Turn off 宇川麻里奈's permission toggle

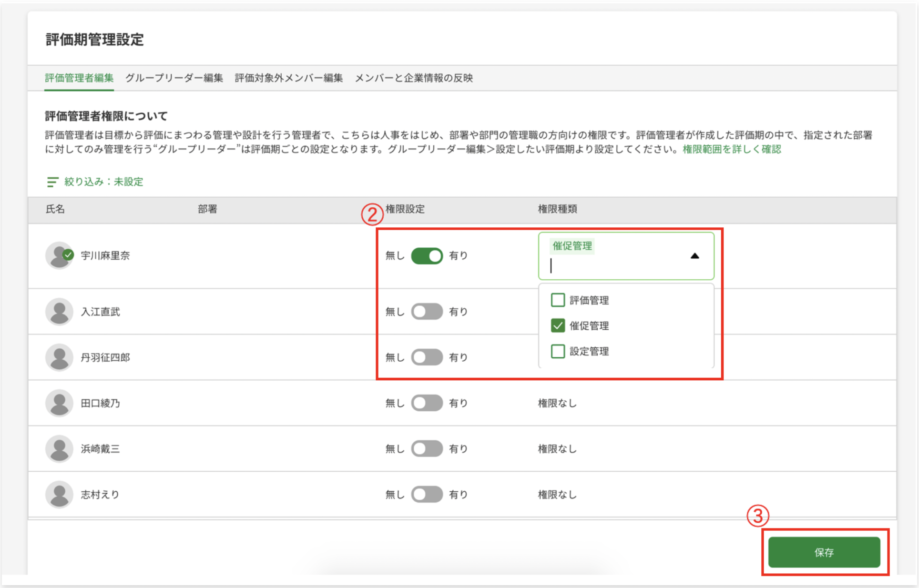427,256
